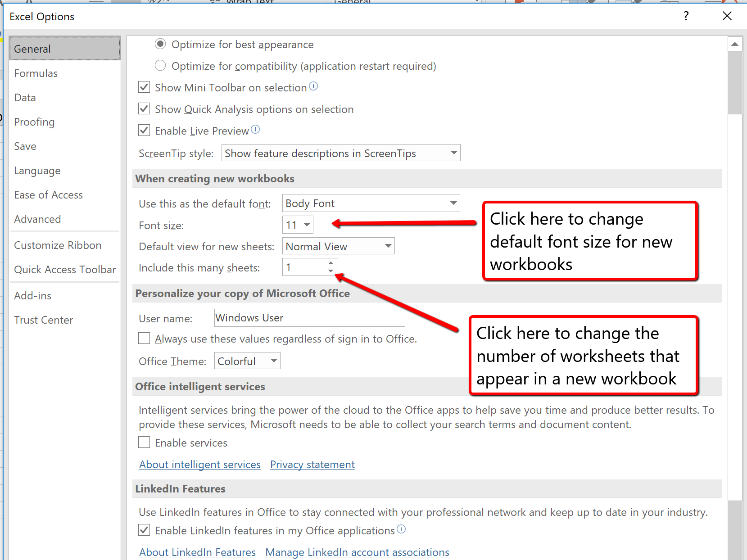
Task: Open Manage LinkedIn account associations link
Action: [357, 552]
